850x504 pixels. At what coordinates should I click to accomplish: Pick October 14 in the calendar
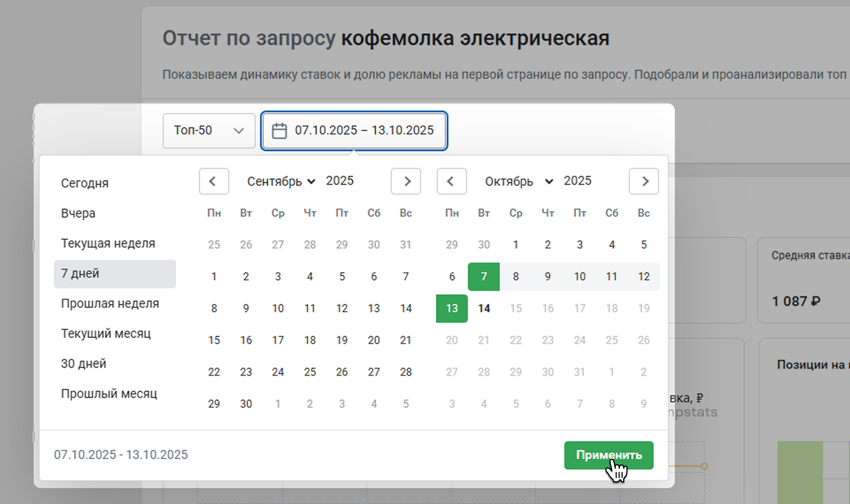484,309
